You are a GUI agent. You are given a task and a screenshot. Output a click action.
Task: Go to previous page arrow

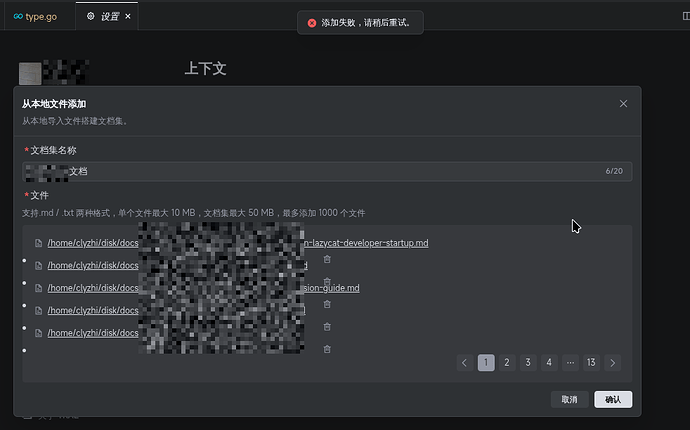[465, 363]
